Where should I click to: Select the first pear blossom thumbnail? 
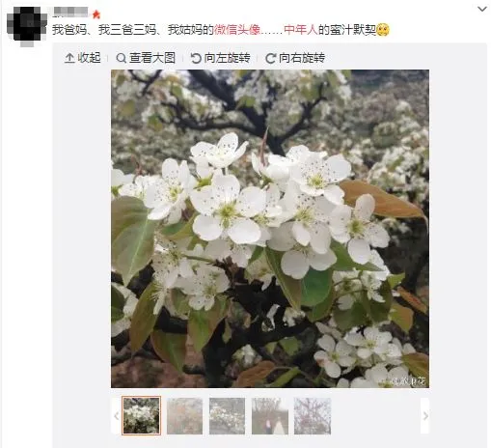coord(141,416)
